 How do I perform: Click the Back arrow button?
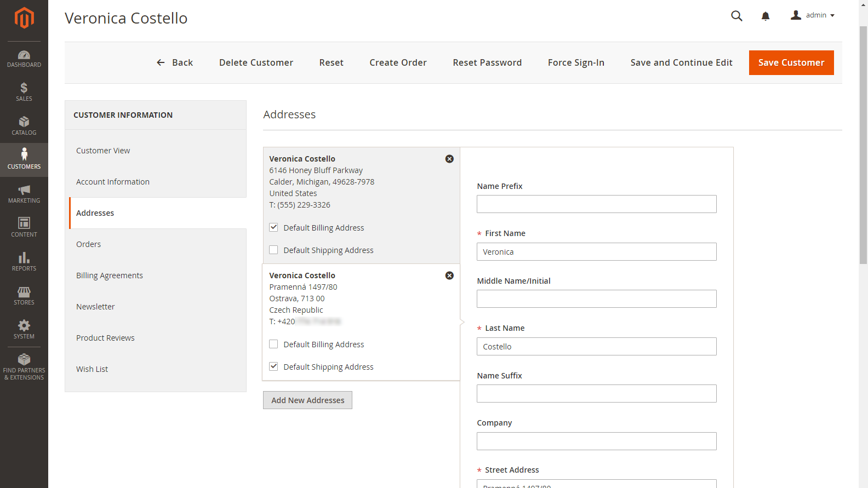point(175,62)
